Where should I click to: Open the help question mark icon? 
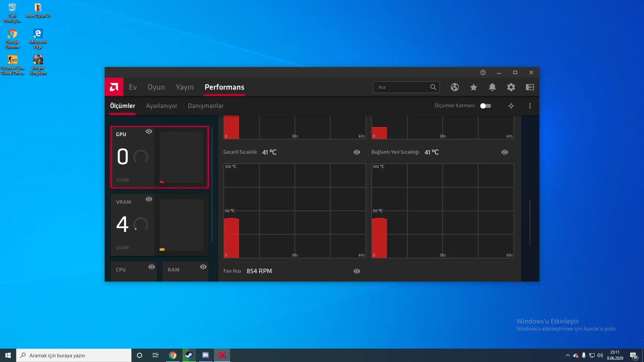[483, 72]
